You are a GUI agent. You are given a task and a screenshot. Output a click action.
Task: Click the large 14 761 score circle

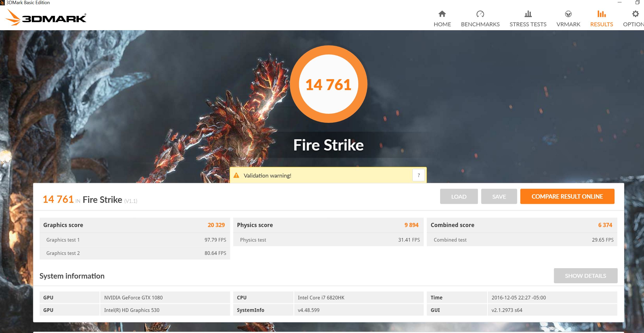pos(329,84)
